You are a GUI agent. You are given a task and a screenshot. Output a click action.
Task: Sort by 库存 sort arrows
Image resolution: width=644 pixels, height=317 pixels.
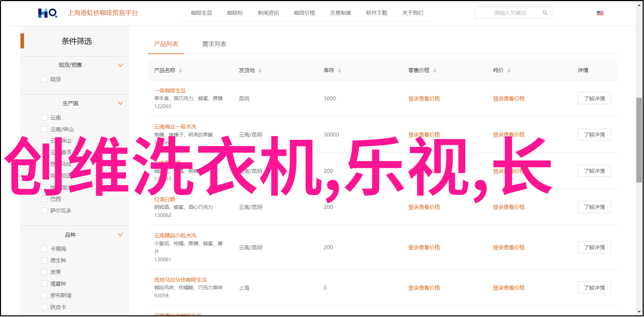[340, 70]
